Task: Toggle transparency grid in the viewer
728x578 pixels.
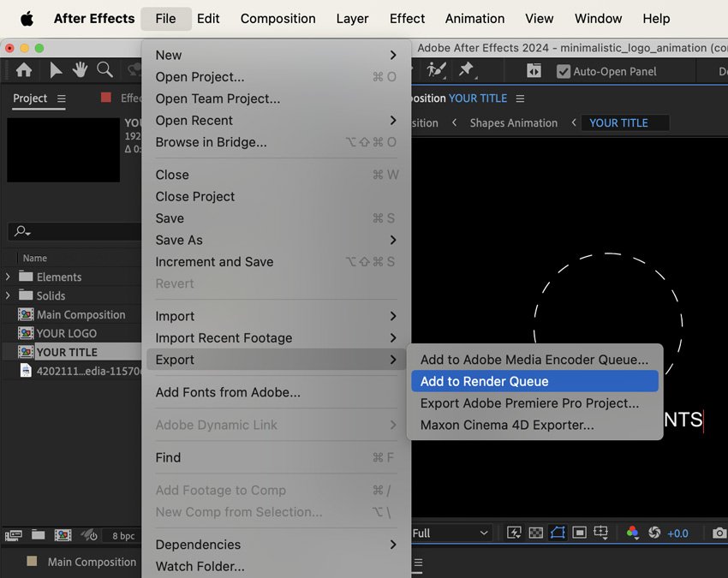Action: pyautogui.click(x=536, y=533)
